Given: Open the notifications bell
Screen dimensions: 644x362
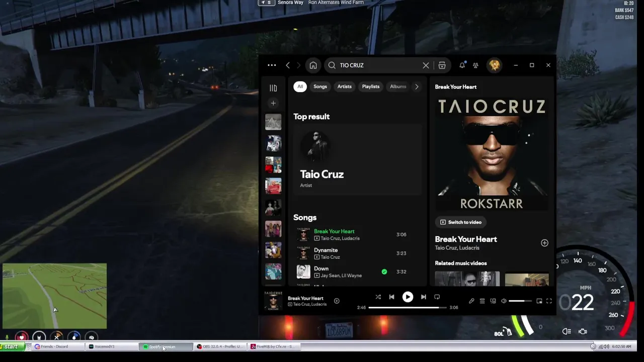Looking at the screenshot, I should tap(462, 65).
